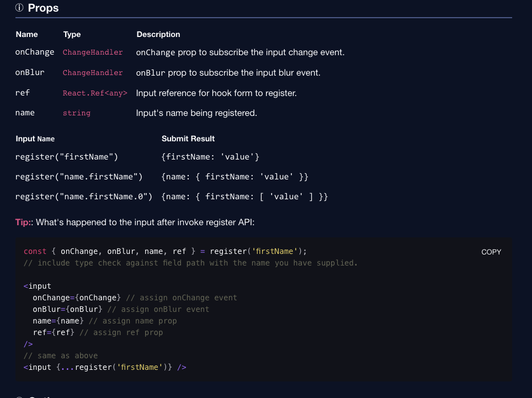The width and height of the screenshot is (532, 398).
Task: Click the 'include type check' comment line
Action: (x=191, y=263)
